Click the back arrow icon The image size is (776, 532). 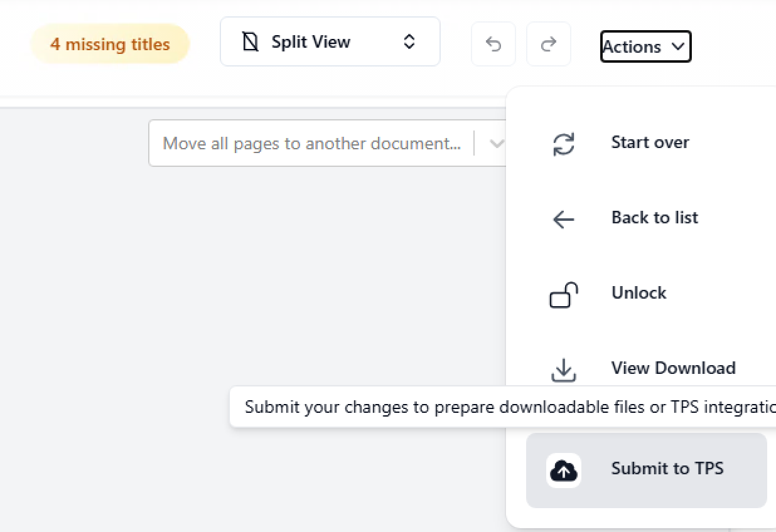point(564,219)
